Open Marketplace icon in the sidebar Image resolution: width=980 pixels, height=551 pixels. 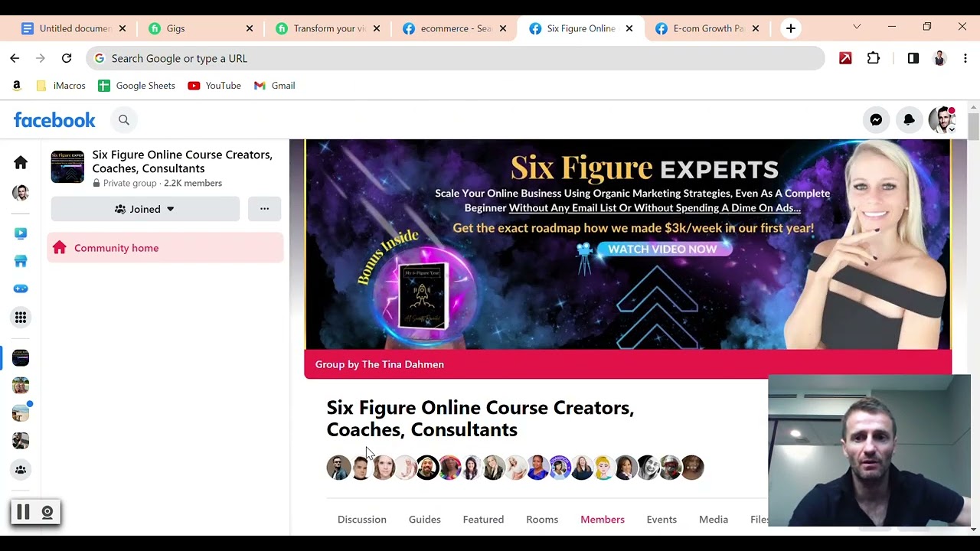(21, 261)
